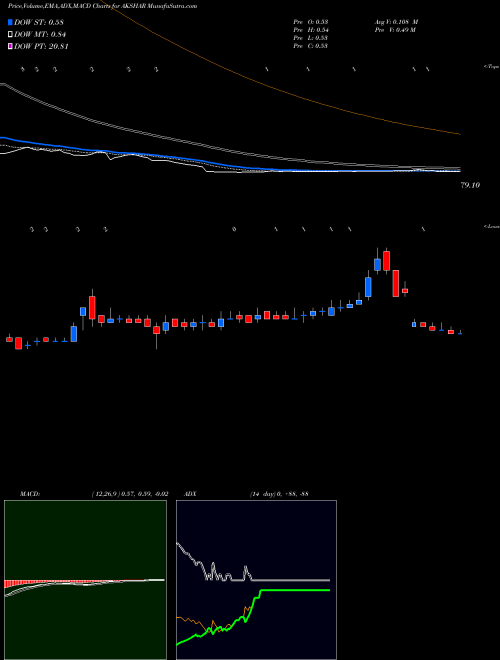Click the chart title mentioning AKSHAR MunafaSutra.com
The width and height of the screenshot is (500, 660).
click(102, 6)
